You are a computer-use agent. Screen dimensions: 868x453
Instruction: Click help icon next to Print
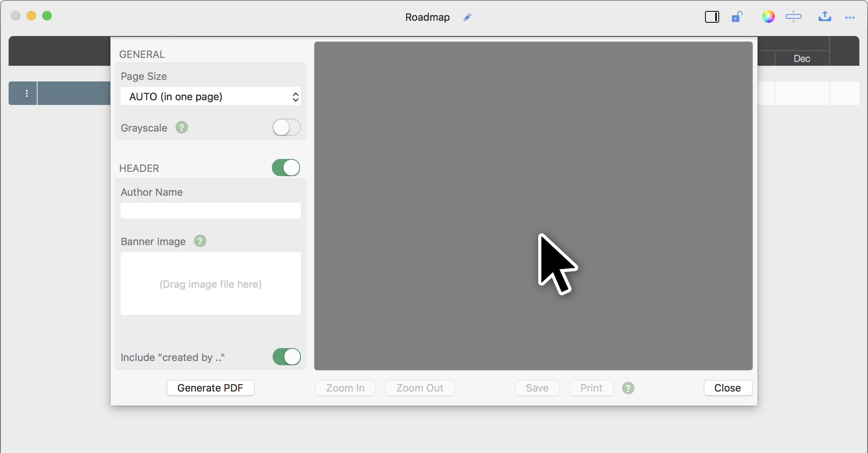coord(628,388)
